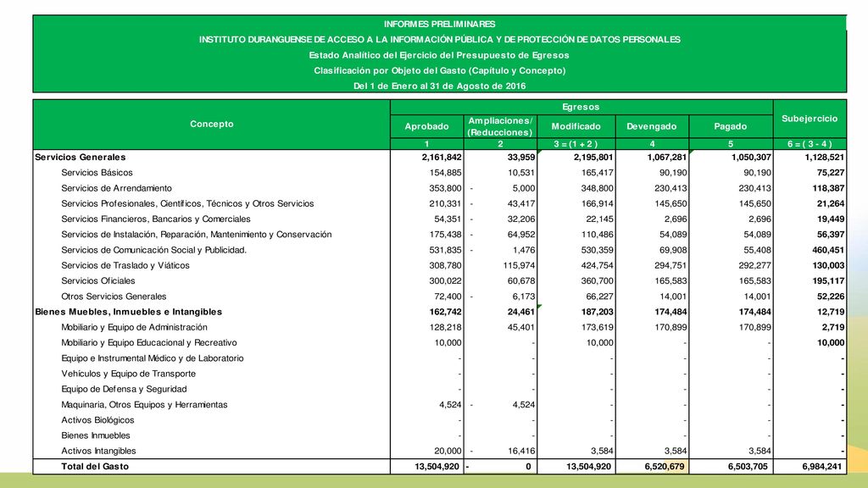Click the subejercicio value 1,128,521
The height and width of the screenshot is (488, 868).
tap(825, 157)
